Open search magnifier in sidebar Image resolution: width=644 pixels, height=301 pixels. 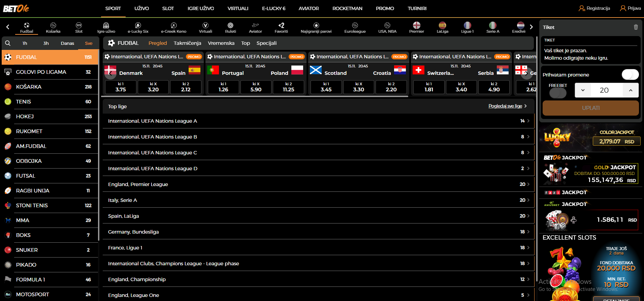coord(8,43)
